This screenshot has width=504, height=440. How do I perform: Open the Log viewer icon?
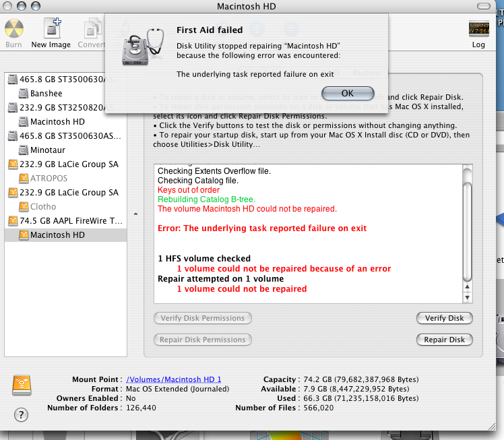pos(478,31)
